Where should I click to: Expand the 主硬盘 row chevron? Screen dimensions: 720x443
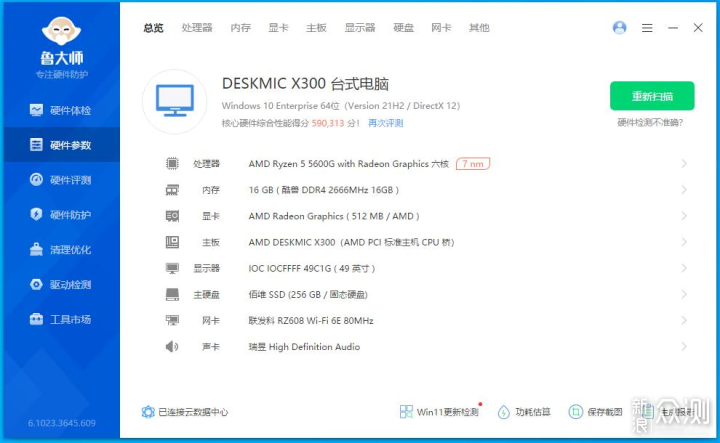684,294
